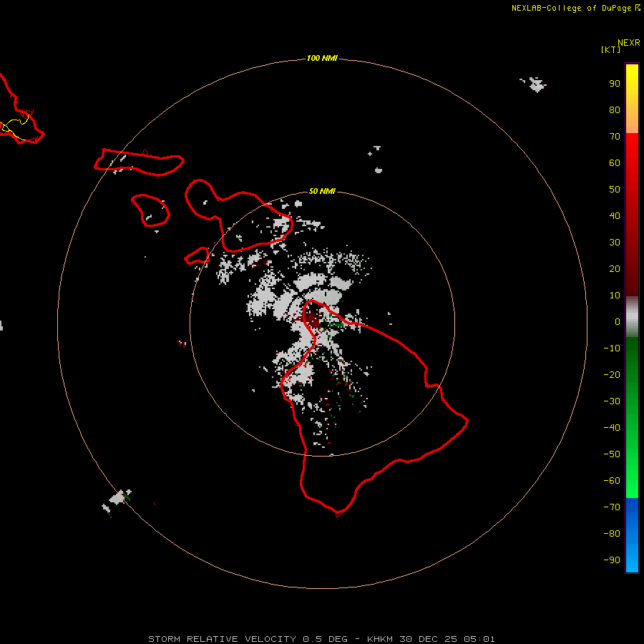Click the dark red velocity patch near radar center
644x644 pixels.
313,321
